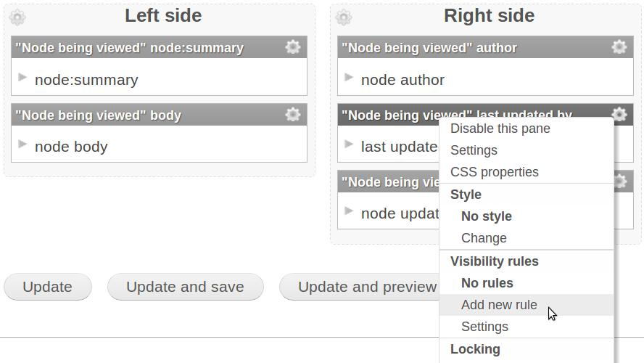Expand the node updated pane triangle
Image resolution: width=644 pixels, height=363 pixels.
coord(349,211)
